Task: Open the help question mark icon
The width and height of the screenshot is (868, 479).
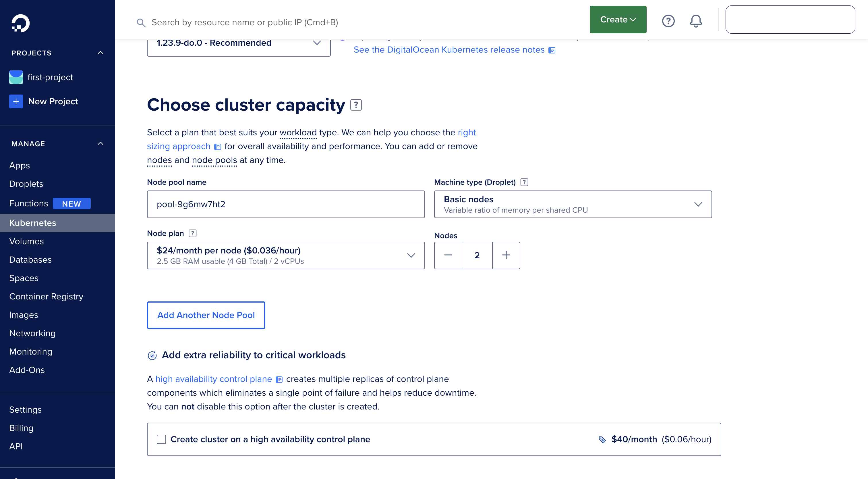Action: (668, 21)
